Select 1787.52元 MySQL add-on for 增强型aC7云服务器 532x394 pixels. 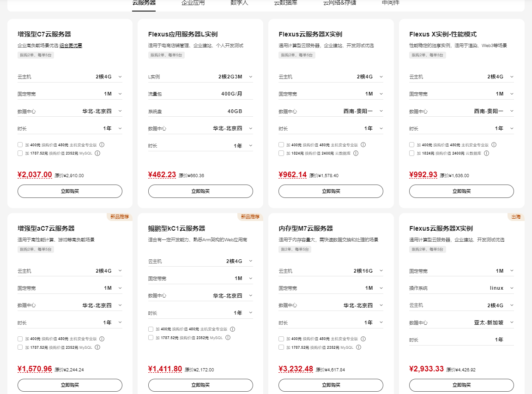pos(20,347)
